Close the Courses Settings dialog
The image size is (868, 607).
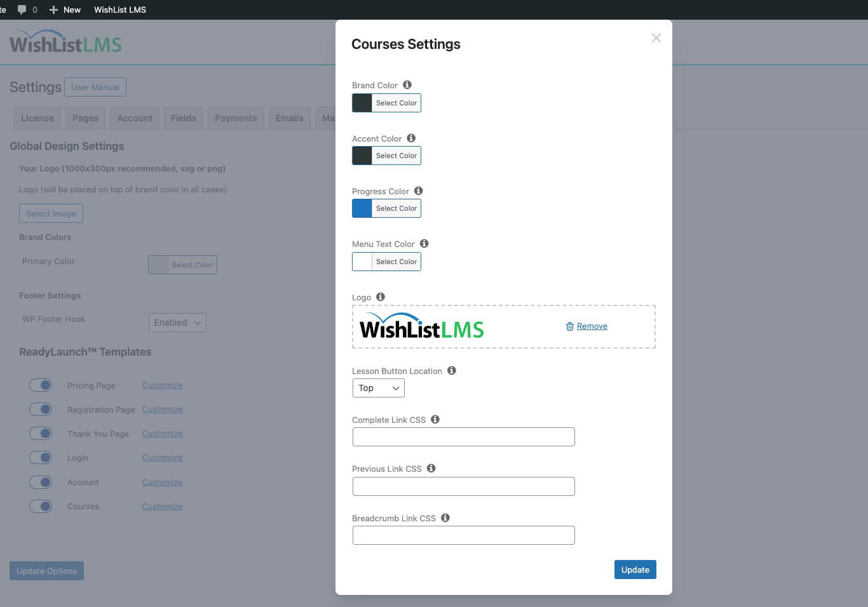[656, 38]
